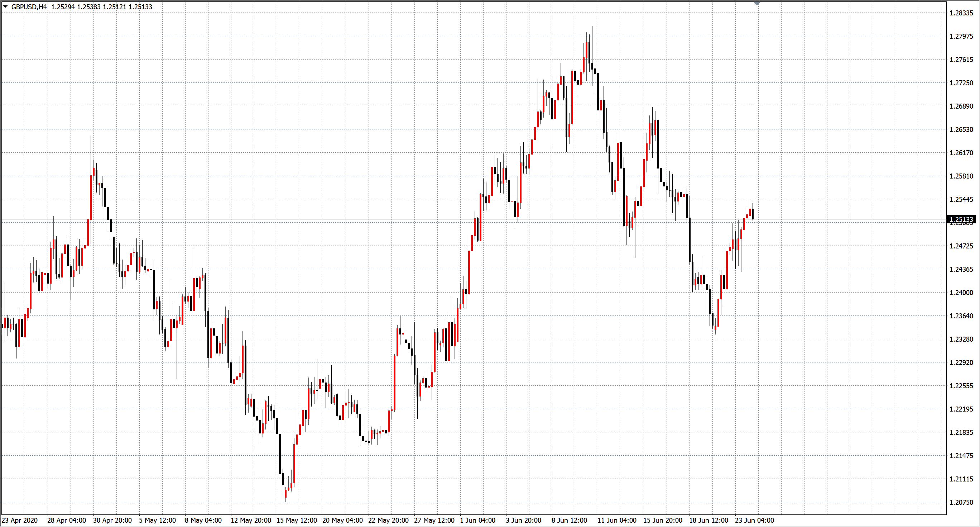Click the 12 May 20:00 time label
The height and width of the screenshot is (527, 980).
click(x=251, y=520)
